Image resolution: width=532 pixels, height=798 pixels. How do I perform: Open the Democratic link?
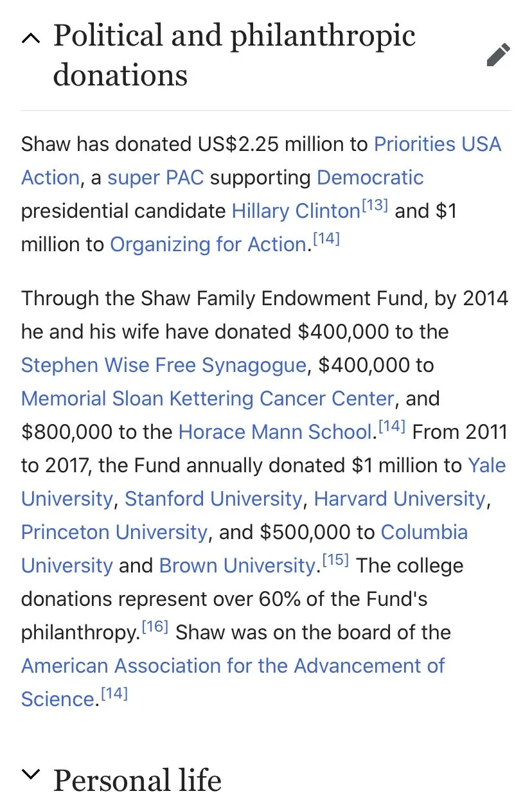pos(370,177)
